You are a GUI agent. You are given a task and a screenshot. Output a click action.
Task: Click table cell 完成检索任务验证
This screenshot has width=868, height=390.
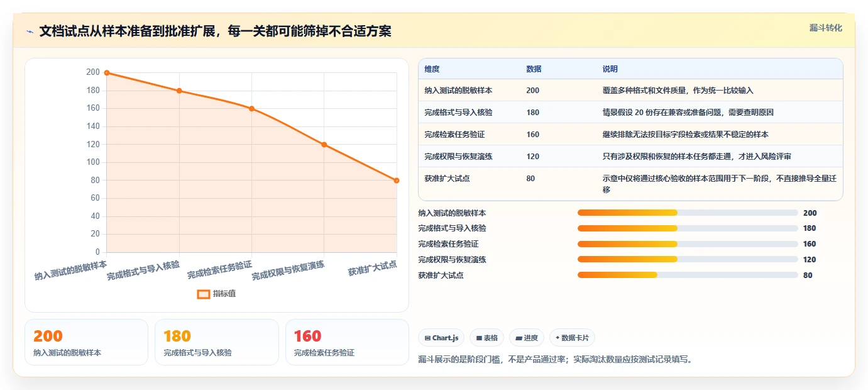(x=454, y=135)
